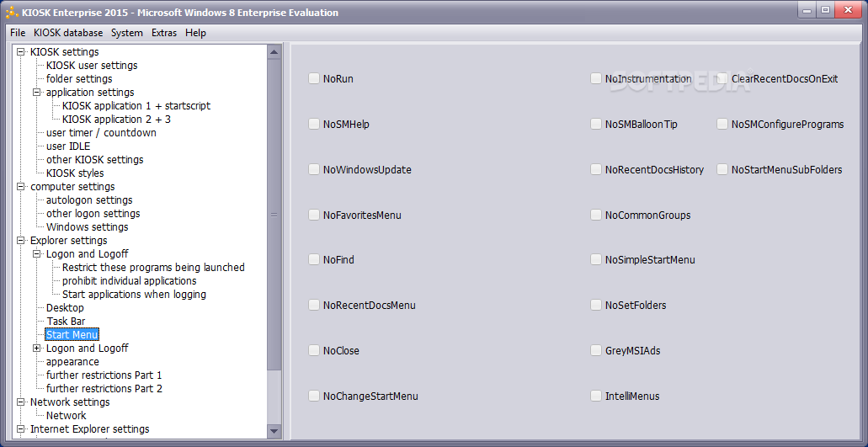Expand the collapsed Logon and Logoff node
This screenshot has height=447, width=868.
tap(36, 348)
